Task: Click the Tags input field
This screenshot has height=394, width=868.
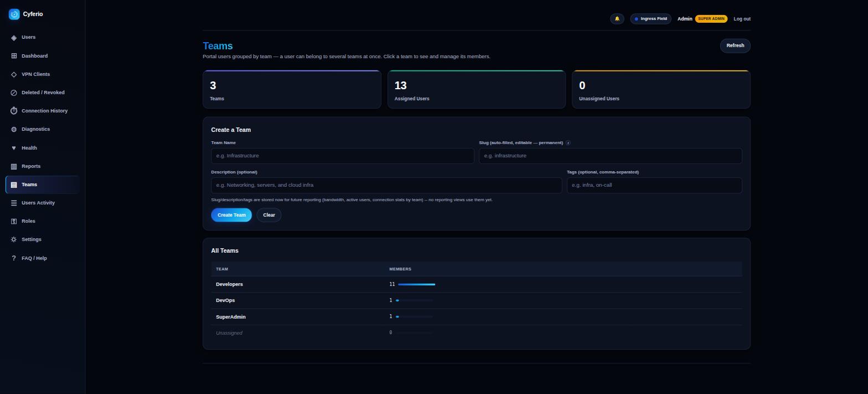Action: click(654, 185)
